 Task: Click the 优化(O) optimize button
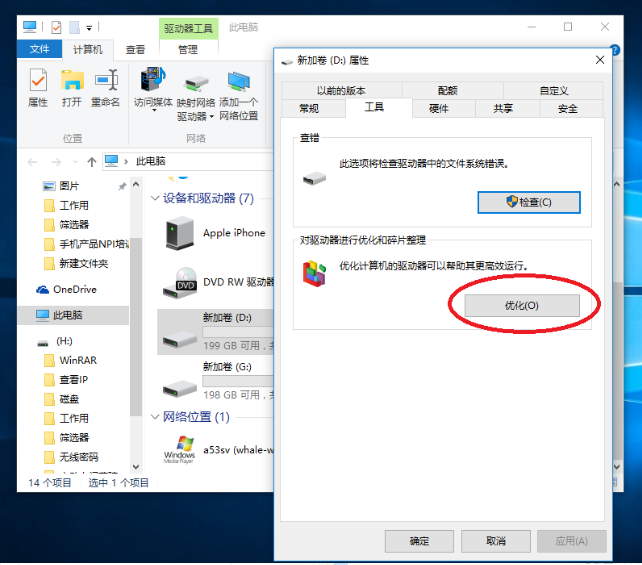(x=522, y=305)
